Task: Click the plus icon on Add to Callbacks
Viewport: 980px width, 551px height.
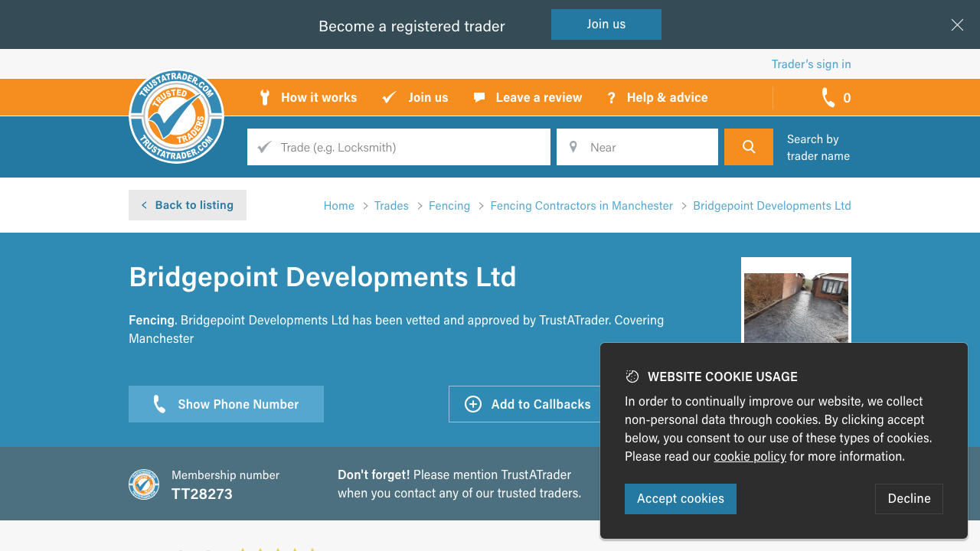Action: (473, 404)
